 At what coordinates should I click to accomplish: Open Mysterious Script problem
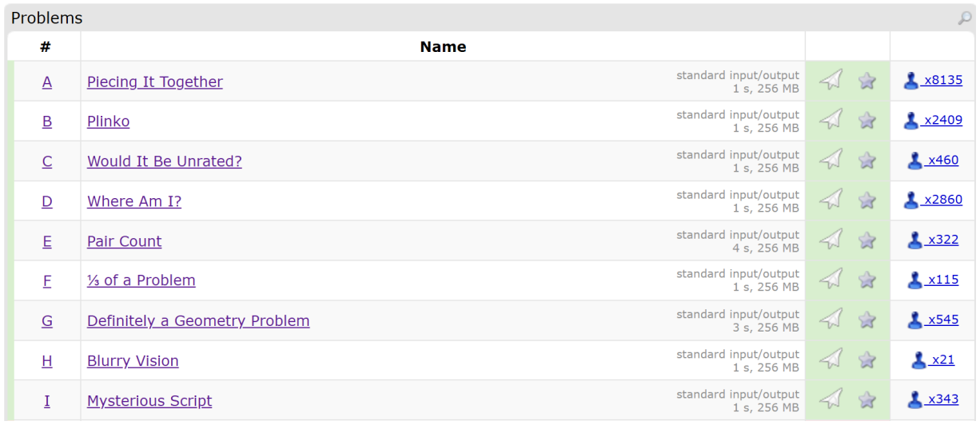point(149,401)
